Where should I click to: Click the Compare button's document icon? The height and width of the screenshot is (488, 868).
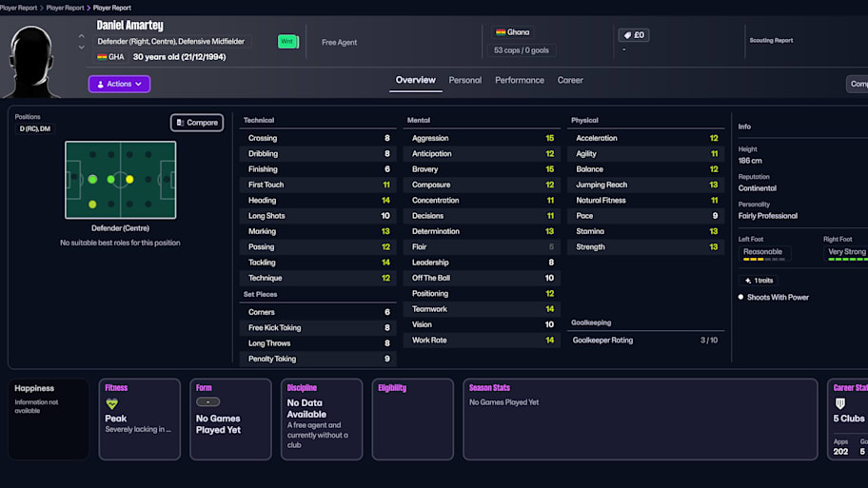(x=180, y=123)
